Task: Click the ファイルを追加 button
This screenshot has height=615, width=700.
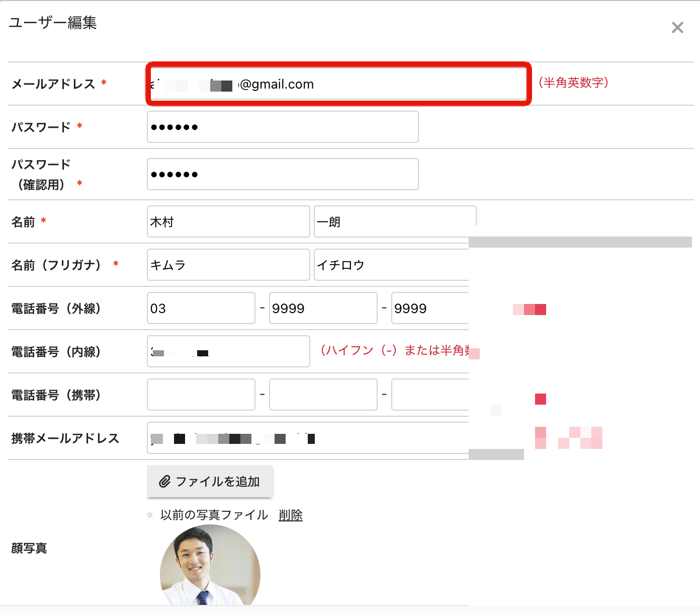Action: click(x=210, y=482)
